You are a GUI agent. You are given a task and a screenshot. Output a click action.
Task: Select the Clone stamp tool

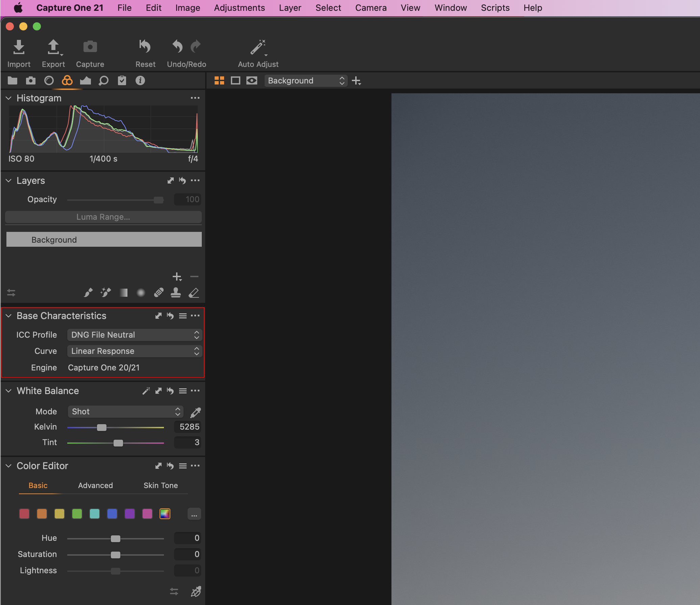click(x=176, y=293)
